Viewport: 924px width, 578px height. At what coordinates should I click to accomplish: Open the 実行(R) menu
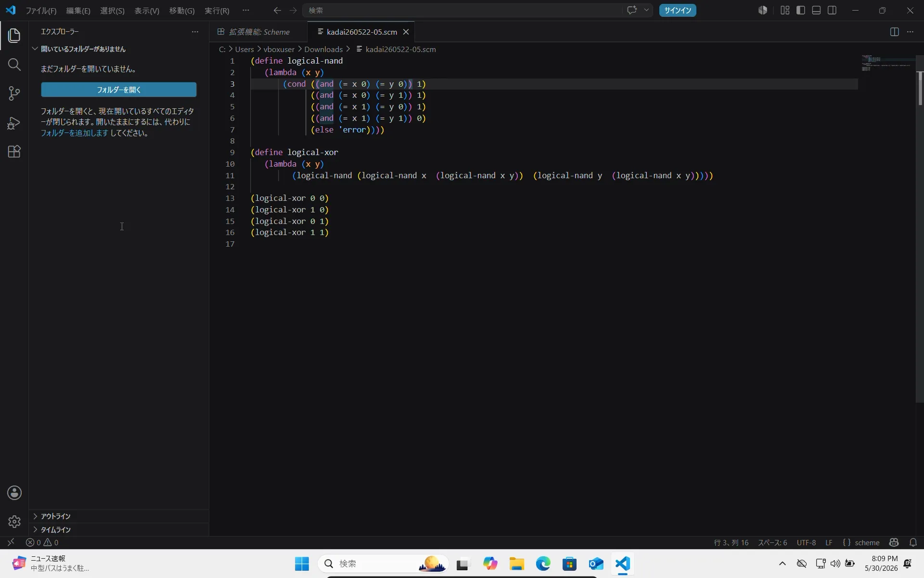tap(217, 10)
